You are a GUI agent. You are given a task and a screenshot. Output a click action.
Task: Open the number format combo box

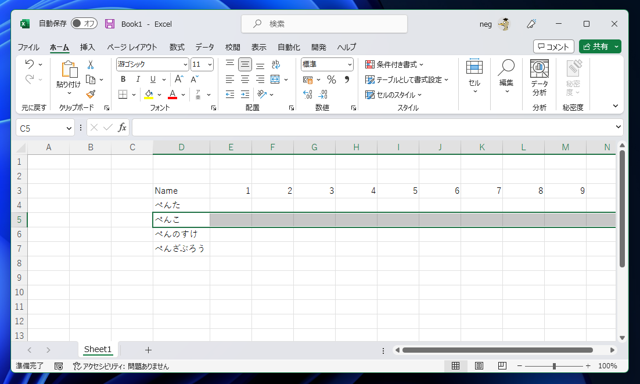pos(327,64)
